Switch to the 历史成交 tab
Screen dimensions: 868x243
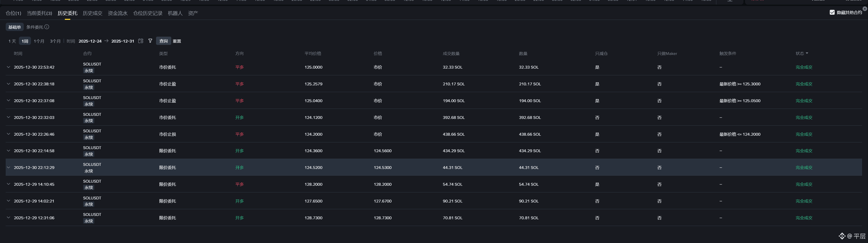point(92,13)
